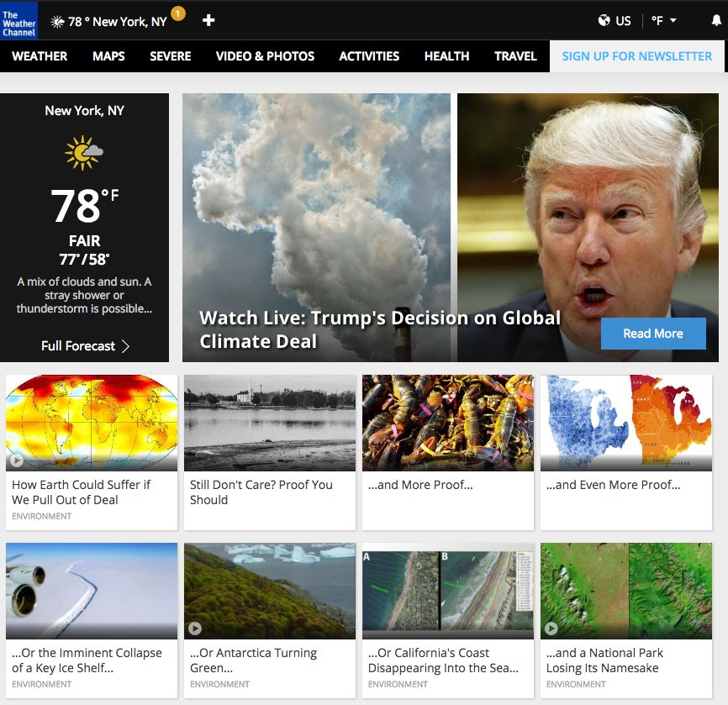The width and height of the screenshot is (728, 705).
Task: Click ENVIRONMENT tag under California's Coast
Action: tap(398, 684)
